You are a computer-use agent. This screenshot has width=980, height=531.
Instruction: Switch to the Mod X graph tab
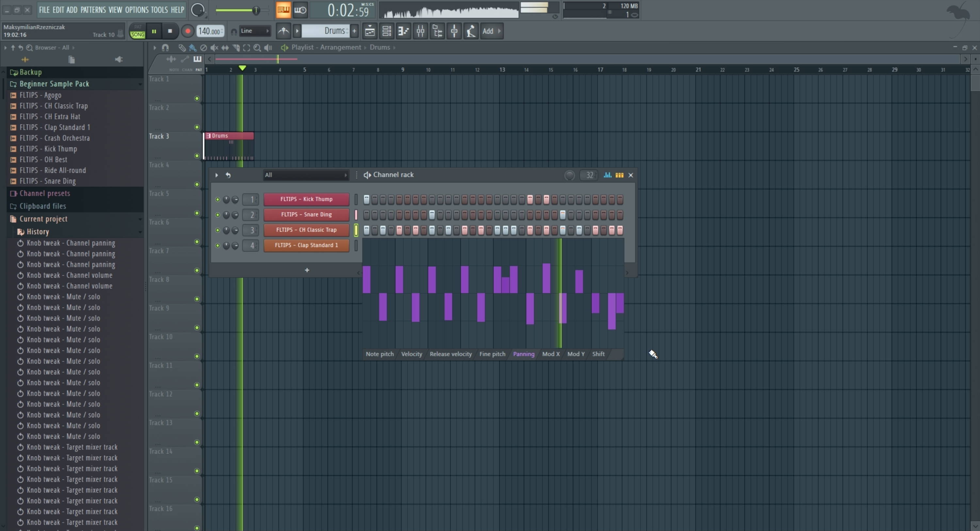click(x=550, y=354)
